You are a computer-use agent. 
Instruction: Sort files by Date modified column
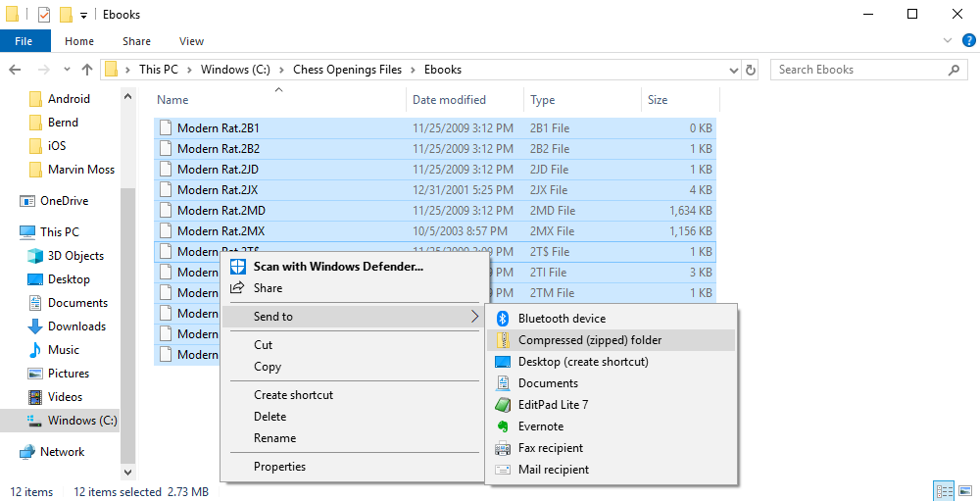pos(449,100)
